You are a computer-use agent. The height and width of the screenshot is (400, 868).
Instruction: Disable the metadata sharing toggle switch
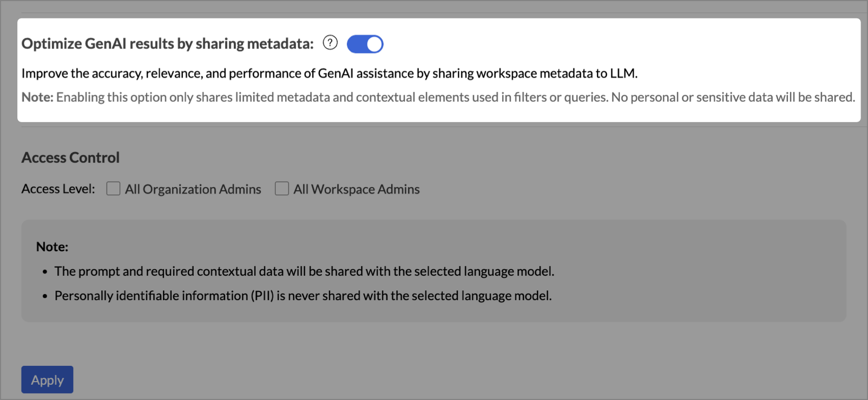[365, 44]
